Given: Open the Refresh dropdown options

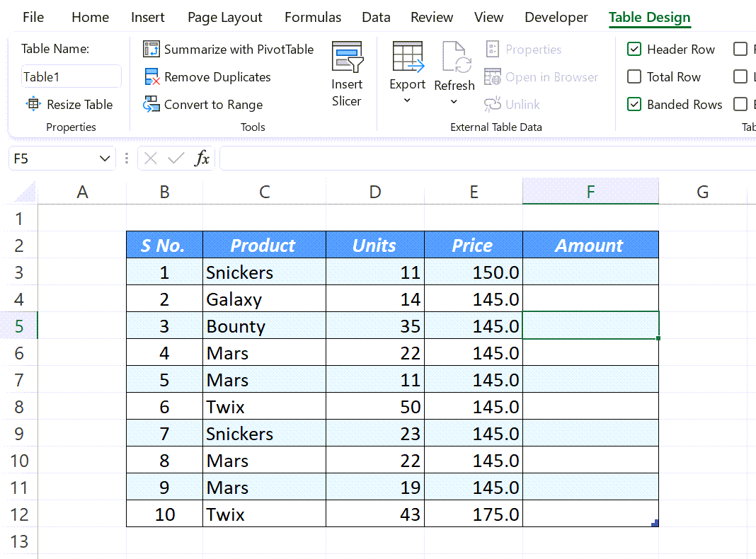Looking at the screenshot, I should point(454,101).
